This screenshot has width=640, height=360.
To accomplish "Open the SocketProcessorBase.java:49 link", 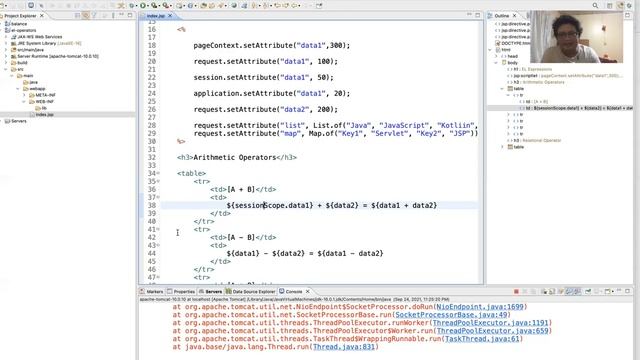I will [x=451, y=315].
